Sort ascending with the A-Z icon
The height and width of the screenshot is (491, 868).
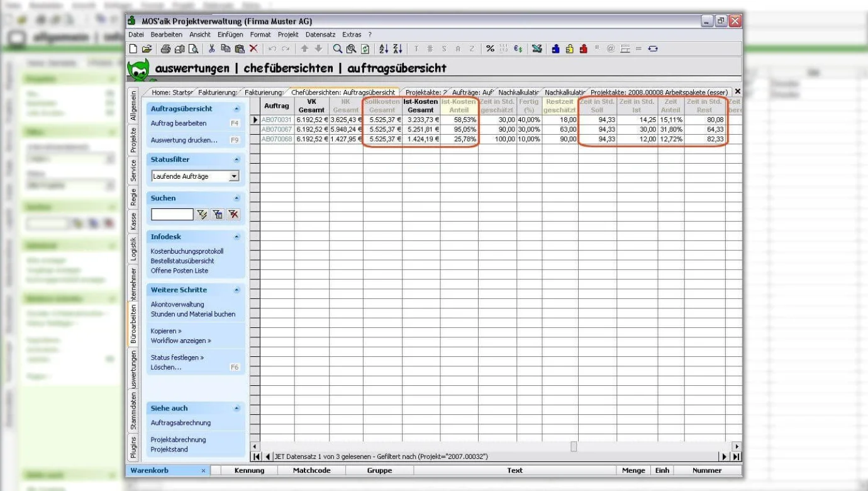[383, 48]
